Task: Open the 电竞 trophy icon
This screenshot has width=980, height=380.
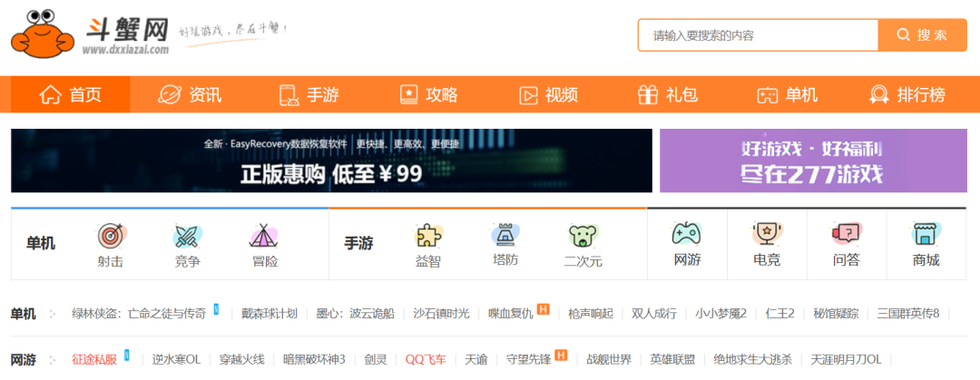Action: tap(767, 234)
